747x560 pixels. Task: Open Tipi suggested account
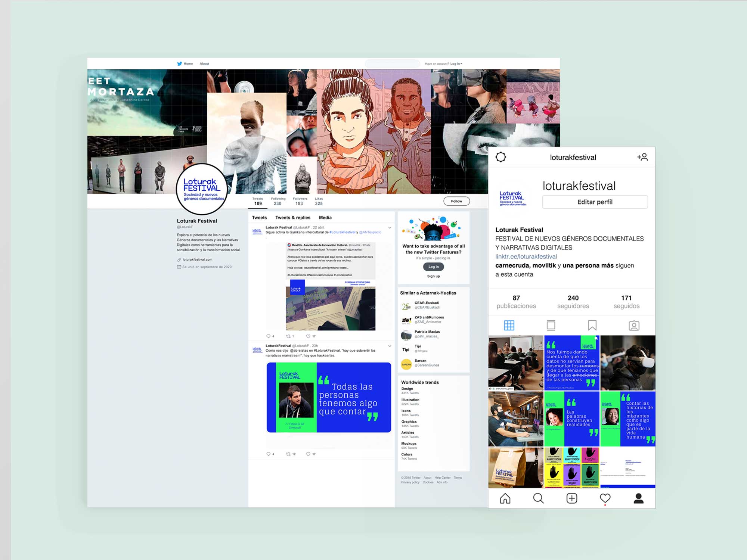tap(418, 349)
